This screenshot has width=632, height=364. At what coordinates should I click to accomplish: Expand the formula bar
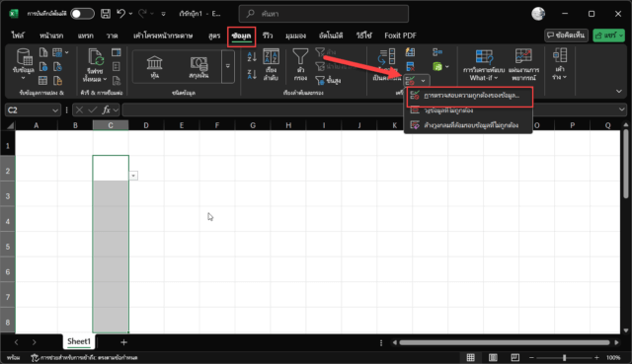tap(622, 109)
